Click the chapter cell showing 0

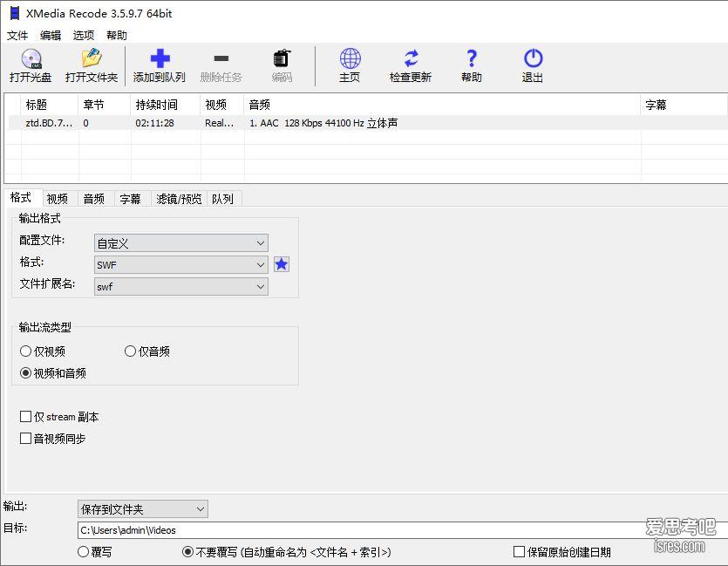click(86, 123)
